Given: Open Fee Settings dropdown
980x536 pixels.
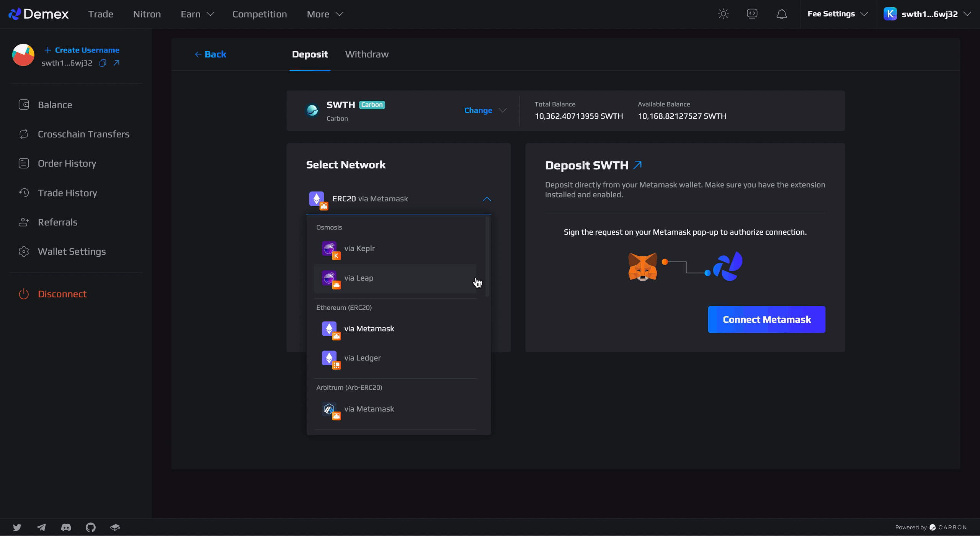Looking at the screenshot, I should pyautogui.click(x=838, y=14).
